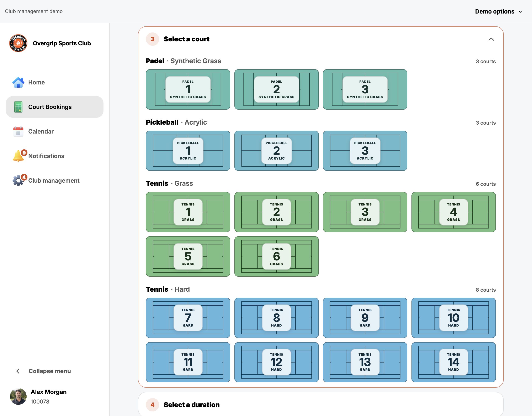532x416 pixels.
Task: Open the Calendar icon in sidebar
Action: click(x=18, y=131)
